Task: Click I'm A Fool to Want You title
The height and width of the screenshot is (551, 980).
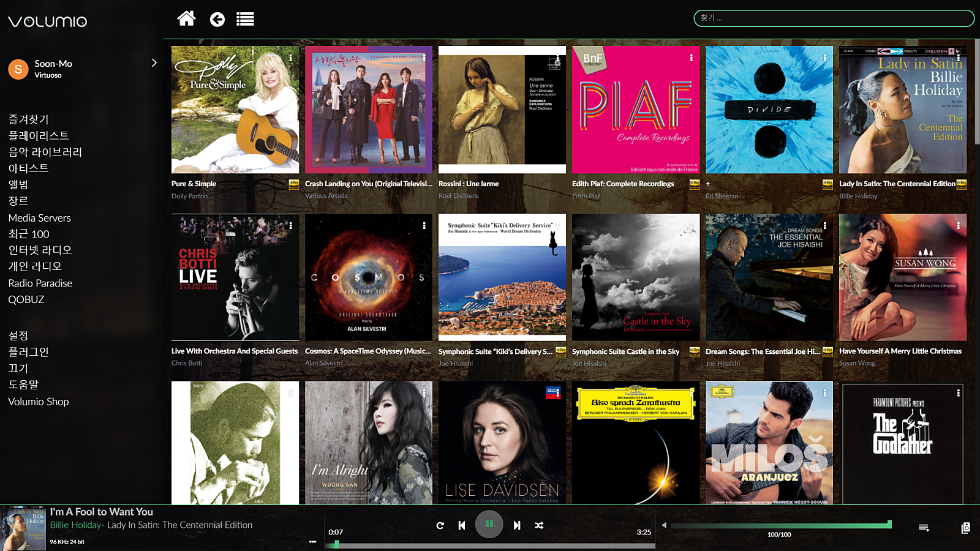Action: click(x=102, y=512)
